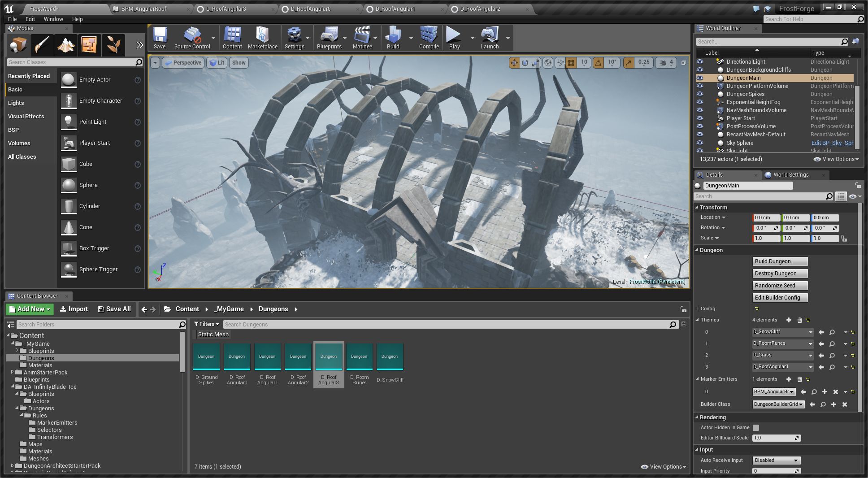The image size is (868, 478).
Task: Toggle scale lock icon in Transform
Action: [x=844, y=239]
